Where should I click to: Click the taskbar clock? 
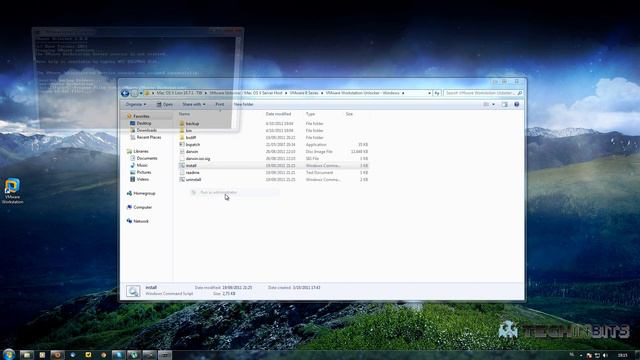tap(622, 356)
